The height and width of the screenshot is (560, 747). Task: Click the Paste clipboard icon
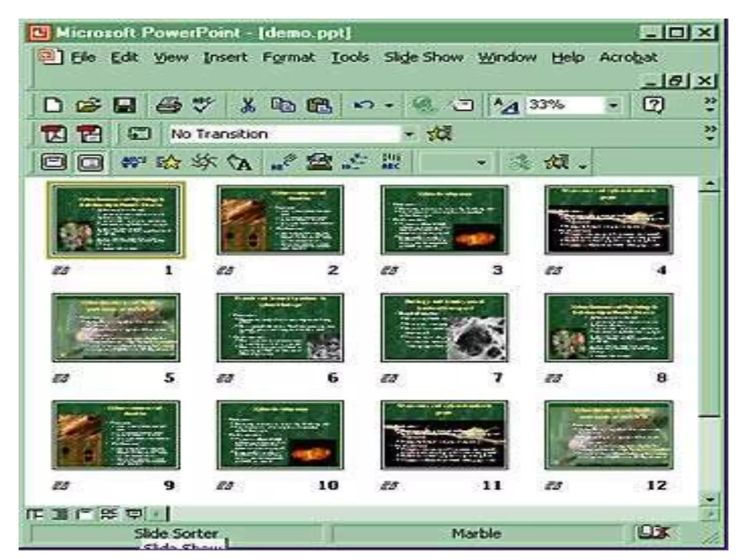320,106
